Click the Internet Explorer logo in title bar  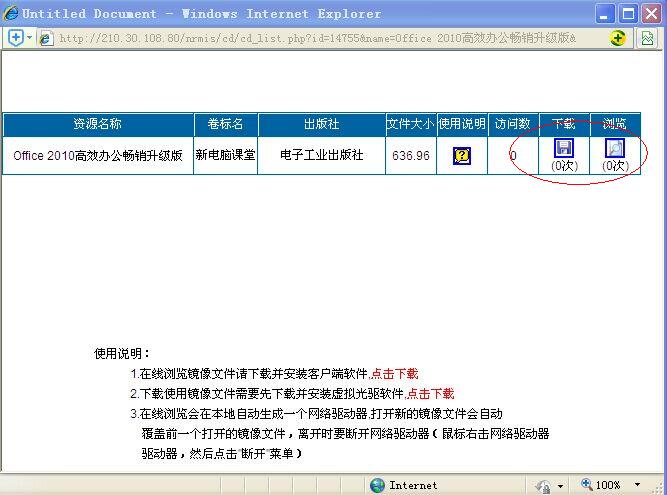11,14
